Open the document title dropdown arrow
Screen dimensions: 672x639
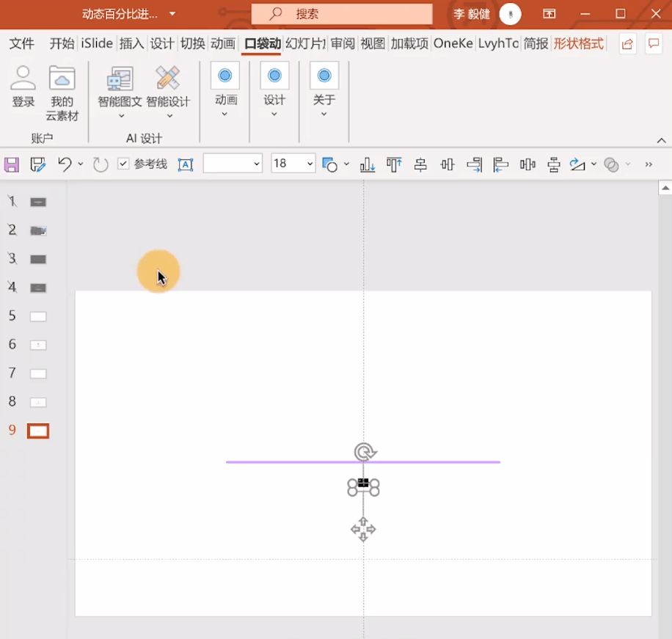(172, 14)
